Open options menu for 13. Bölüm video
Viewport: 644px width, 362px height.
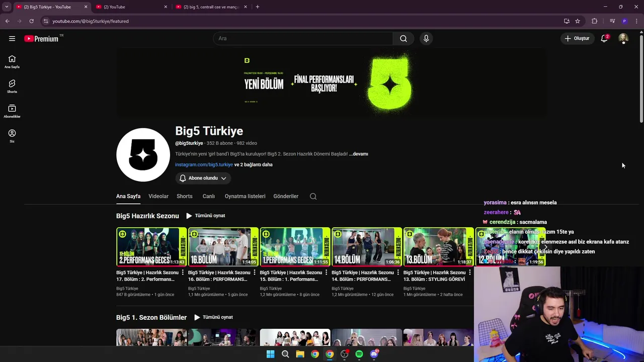470,273
